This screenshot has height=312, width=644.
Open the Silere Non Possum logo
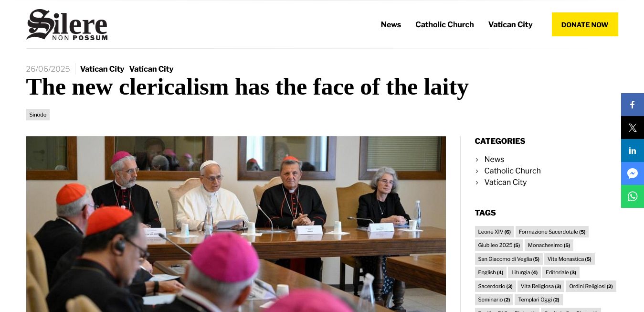coord(67,24)
